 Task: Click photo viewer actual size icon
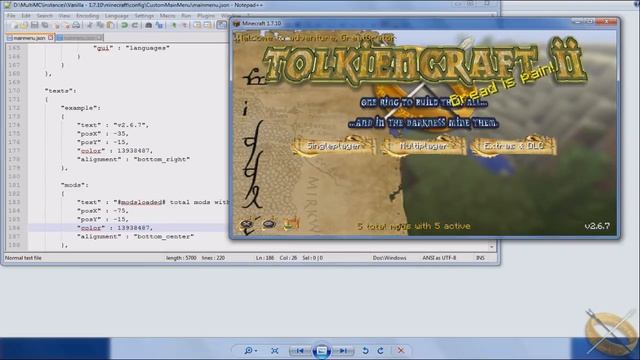coord(275,350)
